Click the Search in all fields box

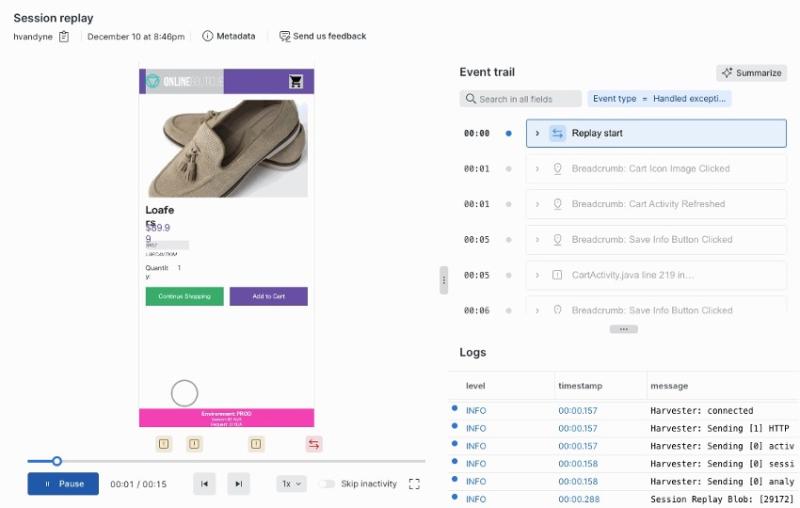point(520,99)
